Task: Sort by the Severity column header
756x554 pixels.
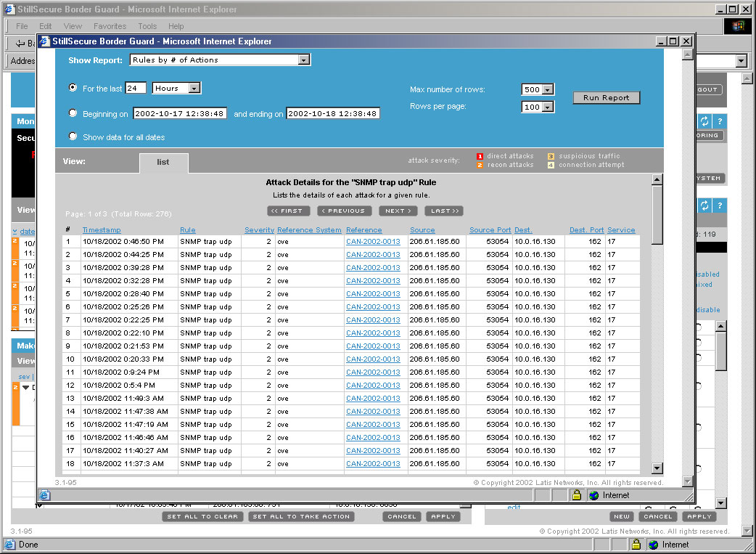Action: (259, 230)
